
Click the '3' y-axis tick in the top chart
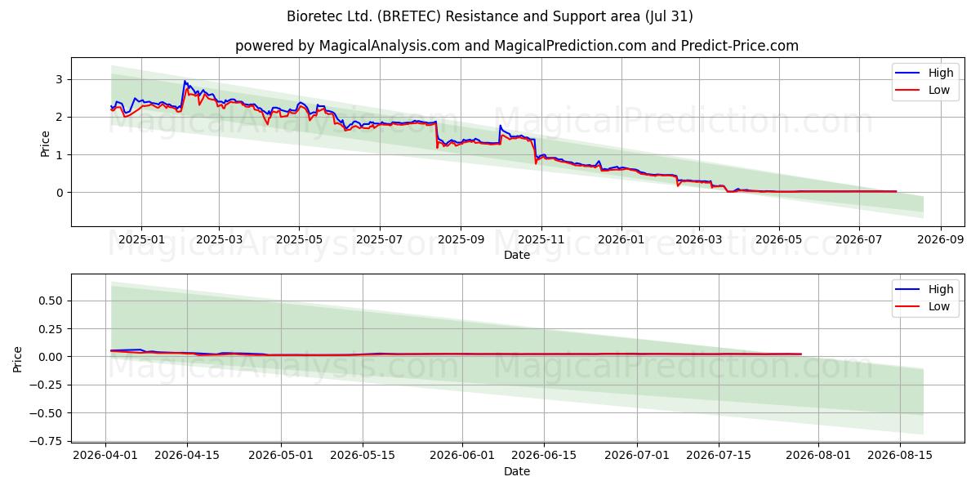coord(60,79)
